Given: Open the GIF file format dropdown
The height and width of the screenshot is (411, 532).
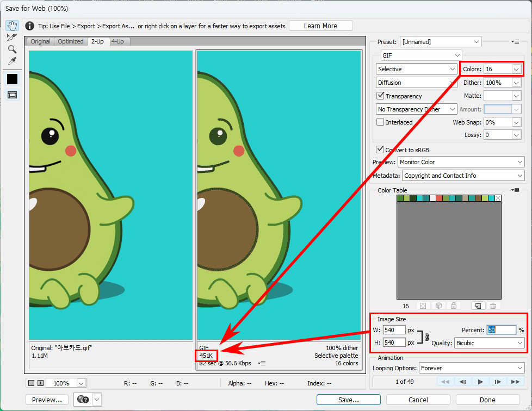Looking at the screenshot, I should point(421,55).
